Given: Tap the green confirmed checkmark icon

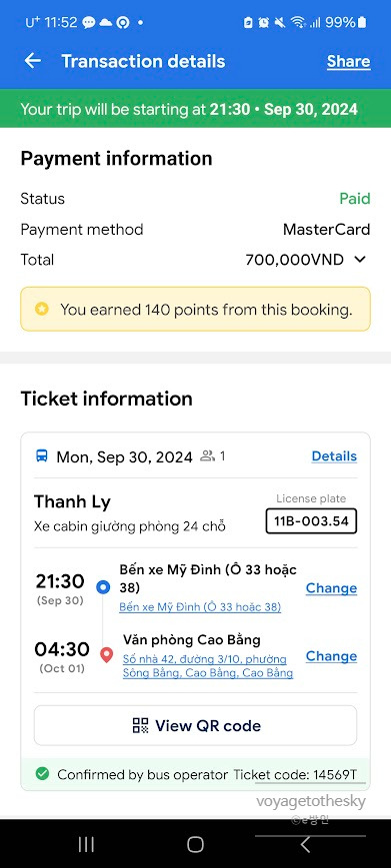Looking at the screenshot, I should coord(42,774).
